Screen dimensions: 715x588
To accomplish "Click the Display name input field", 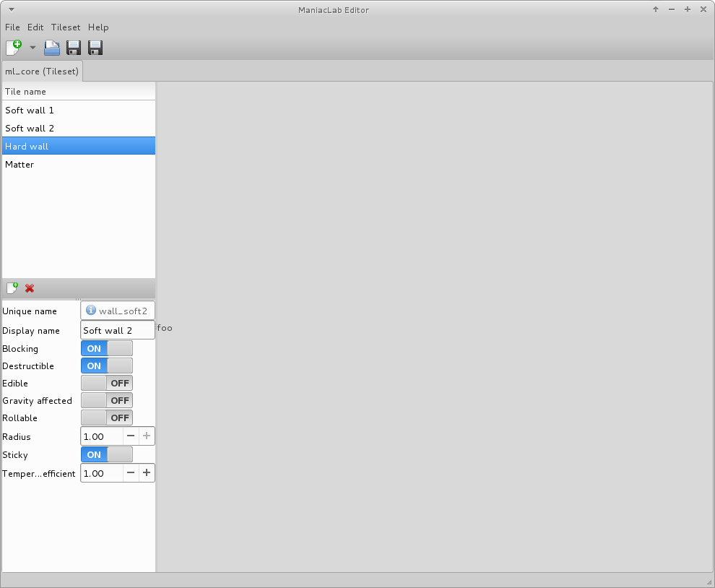I will (x=118, y=330).
